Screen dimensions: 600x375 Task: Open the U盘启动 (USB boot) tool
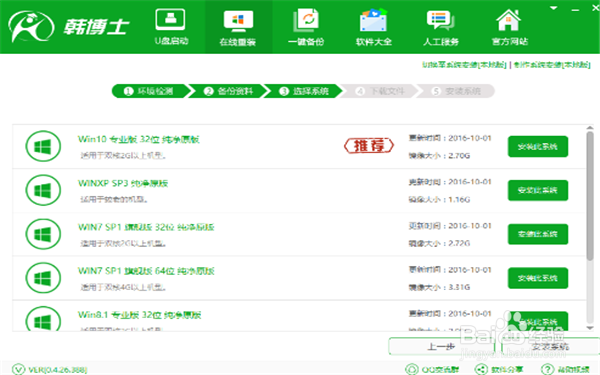pyautogui.click(x=171, y=27)
